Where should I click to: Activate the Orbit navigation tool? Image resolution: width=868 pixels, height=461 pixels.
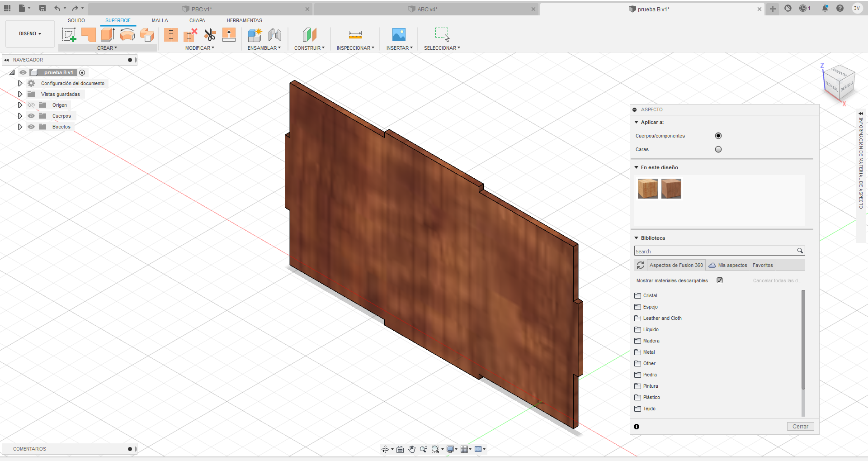(x=385, y=449)
